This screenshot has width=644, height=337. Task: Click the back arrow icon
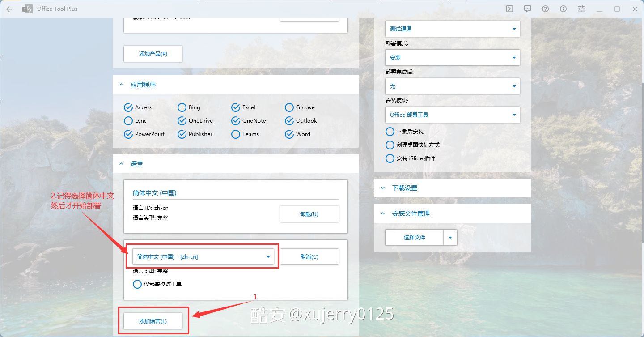pos(9,9)
